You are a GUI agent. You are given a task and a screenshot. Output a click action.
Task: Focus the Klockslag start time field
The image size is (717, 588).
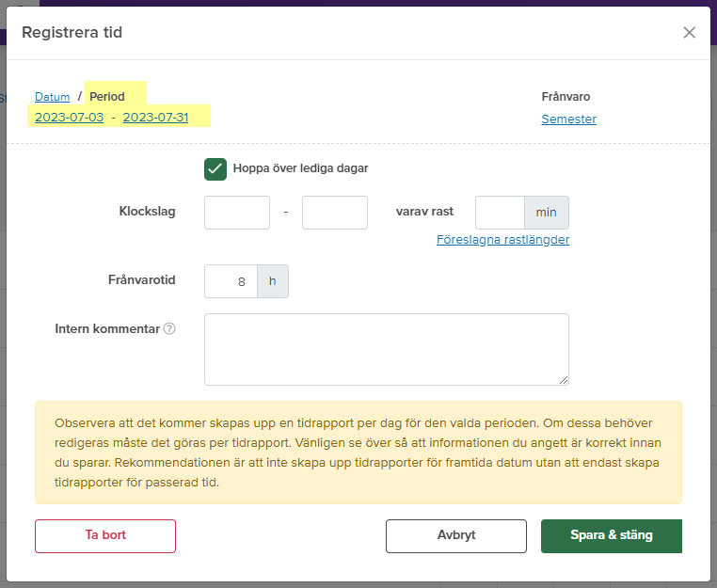tap(237, 213)
